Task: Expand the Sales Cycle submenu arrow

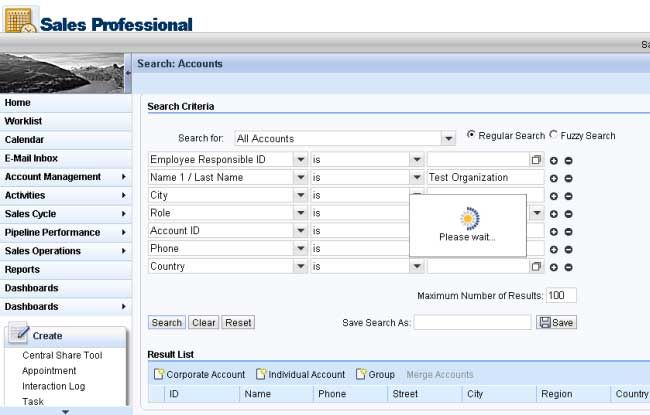Action: coord(124,214)
